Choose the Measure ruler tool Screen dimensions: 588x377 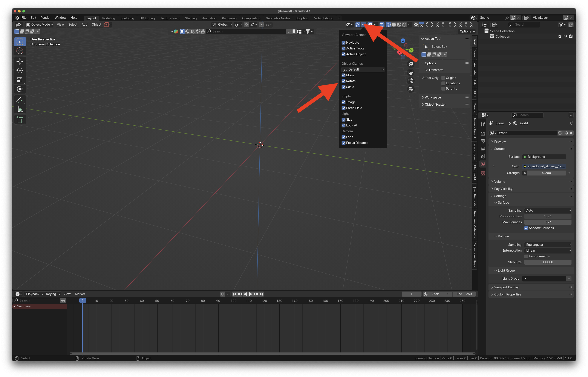tap(20, 109)
